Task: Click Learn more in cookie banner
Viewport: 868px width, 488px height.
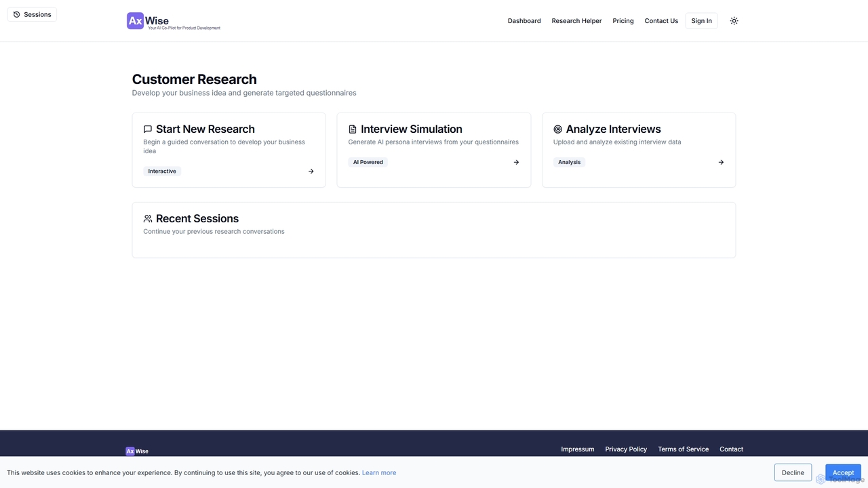Action: coord(379,473)
